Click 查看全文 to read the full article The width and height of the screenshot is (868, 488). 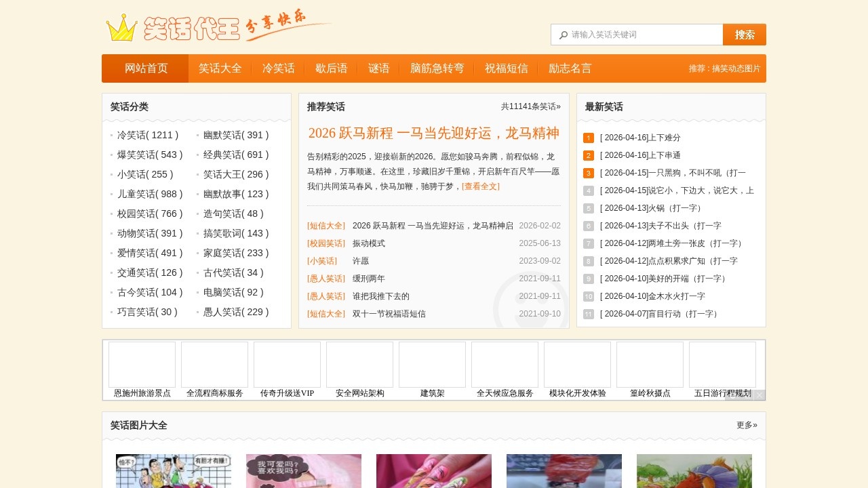pos(480,186)
